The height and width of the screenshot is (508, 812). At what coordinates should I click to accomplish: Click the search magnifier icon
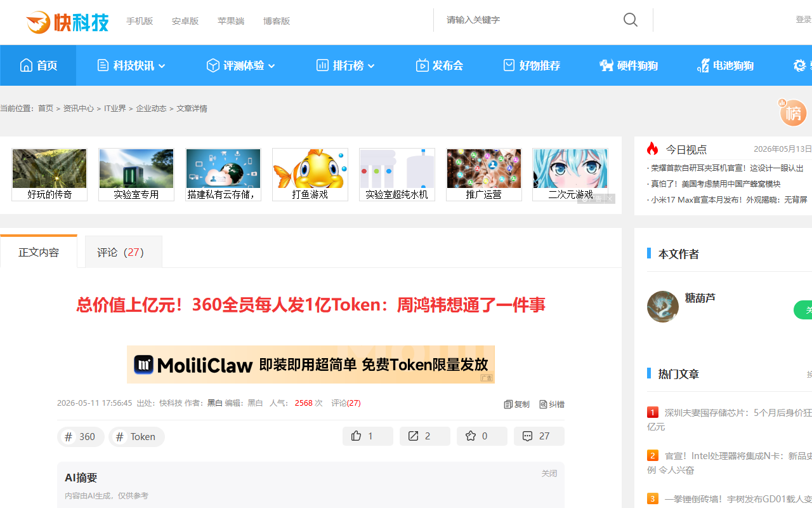[x=630, y=20]
